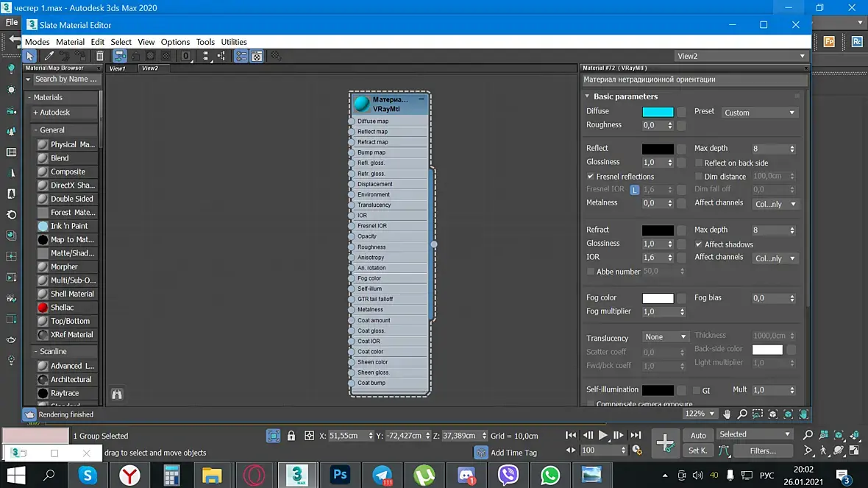The width and height of the screenshot is (868, 488).
Task: Click Go to End playback control
Action: (x=636, y=435)
